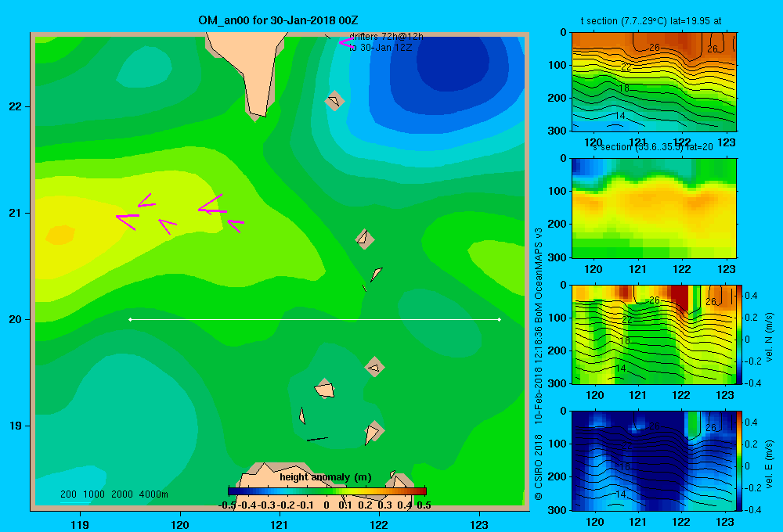The height and width of the screenshot is (532, 783).
Task: Click the westernmost magenta drifter arrow near 119.4E
Action: tap(128, 221)
